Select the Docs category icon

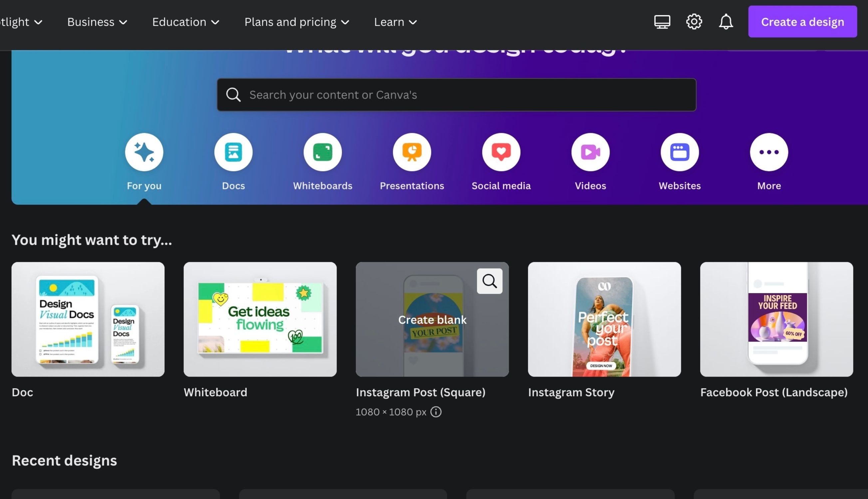pos(233,152)
